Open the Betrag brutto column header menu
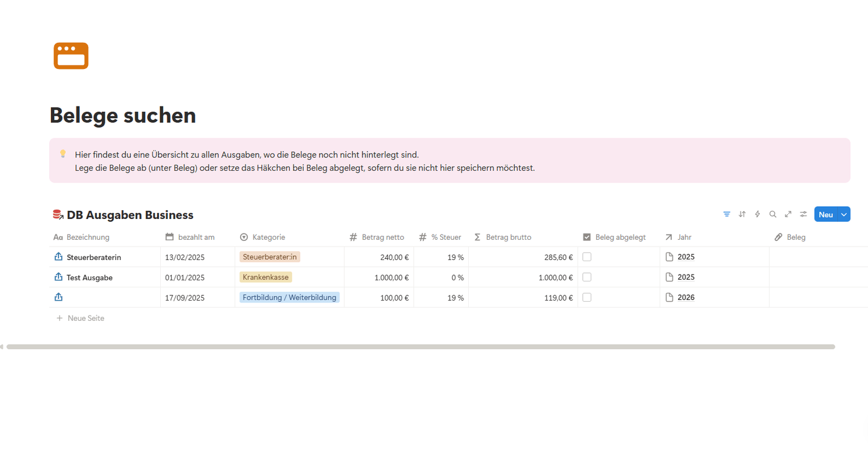Image resolution: width=868 pixels, height=450 pixels. [508, 237]
